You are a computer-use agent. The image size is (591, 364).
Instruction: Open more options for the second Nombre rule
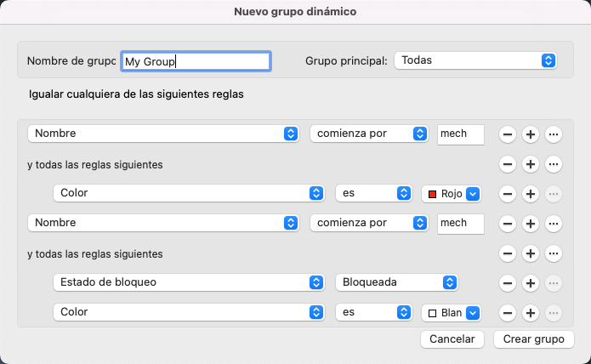[554, 224]
